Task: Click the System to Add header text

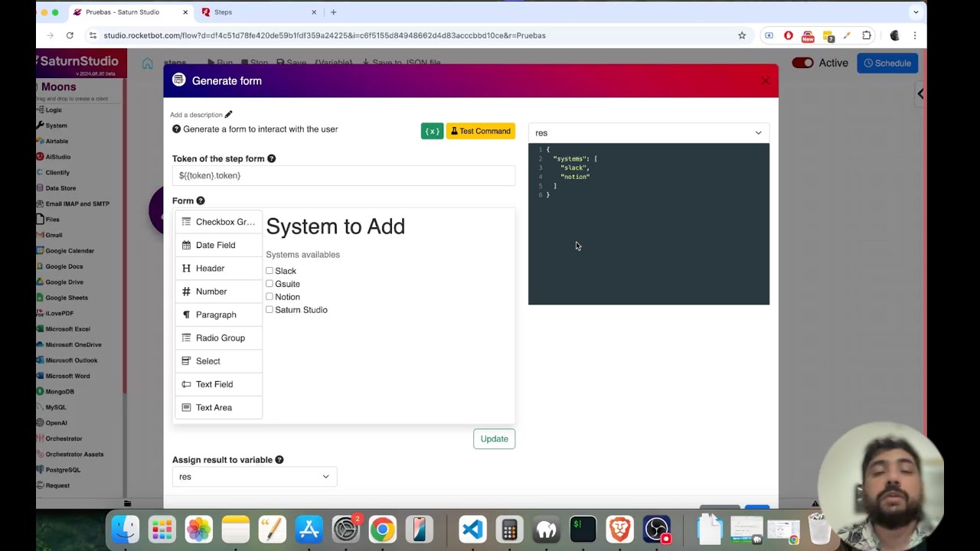Action: point(335,227)
